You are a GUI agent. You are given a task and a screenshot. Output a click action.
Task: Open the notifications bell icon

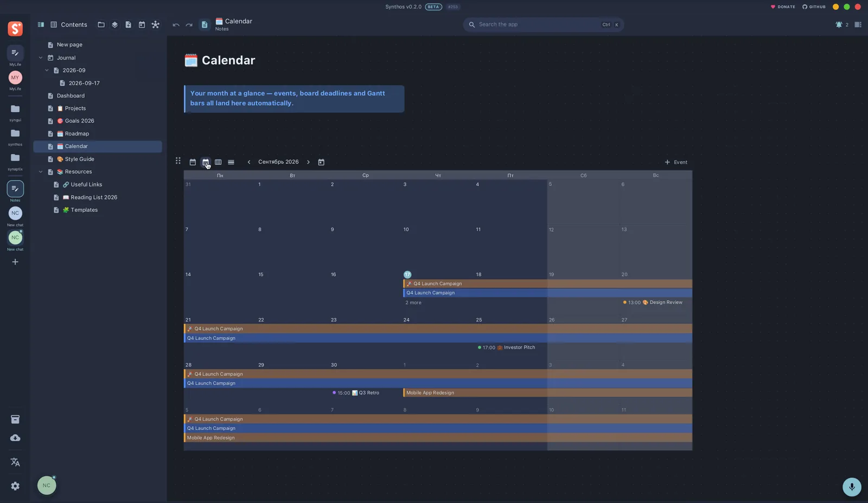point(839,24)
